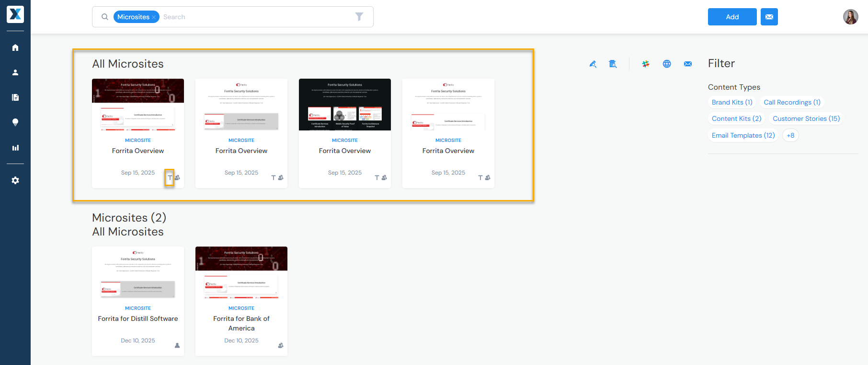Open the bar chart icon in the sidebar
This screenshot has height=365, width=868.
pyautogui.click(x=15, y=148)
